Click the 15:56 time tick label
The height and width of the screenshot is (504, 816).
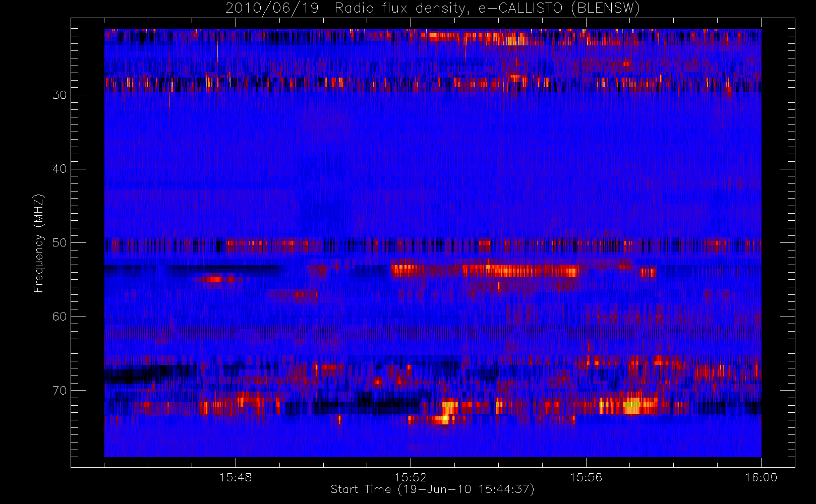click(586, 477)
